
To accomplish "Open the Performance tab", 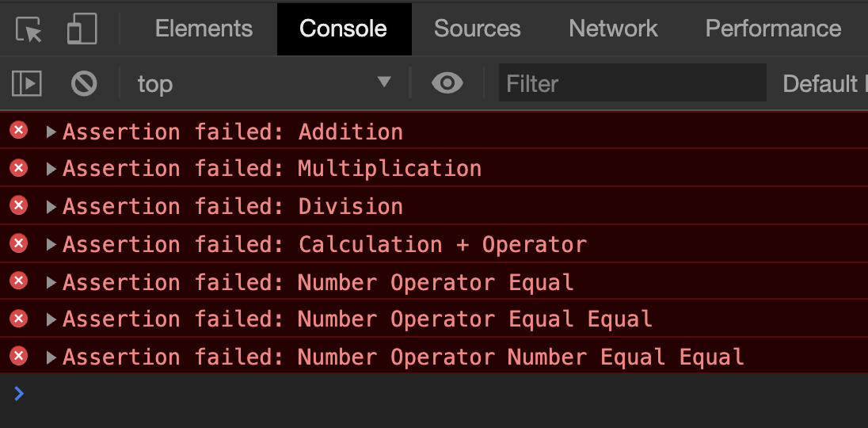I will tap(773, 29).
